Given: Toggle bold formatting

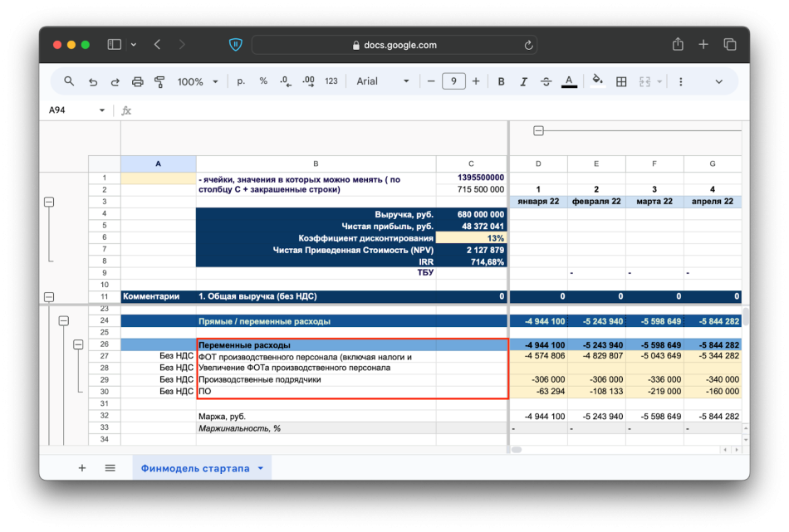Looking at the screenshot, I should 501,81.
